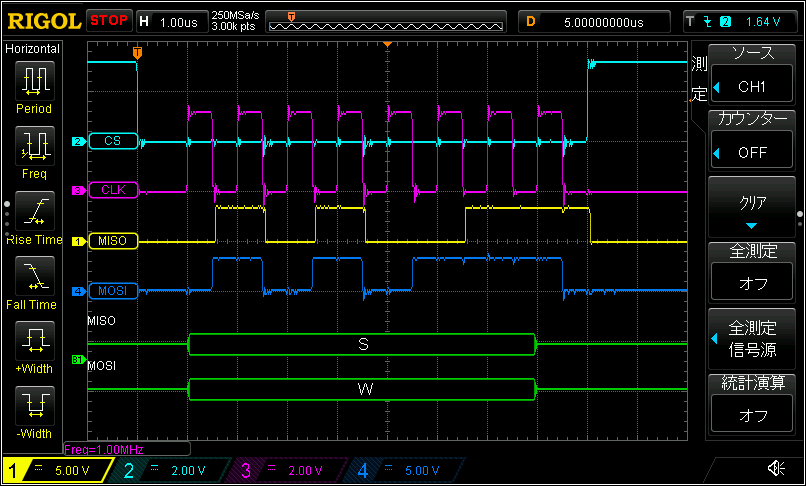Click the RIGOL logo
Image resolution: width=806 pixels, height=486 pixels.
click(44, 21)
